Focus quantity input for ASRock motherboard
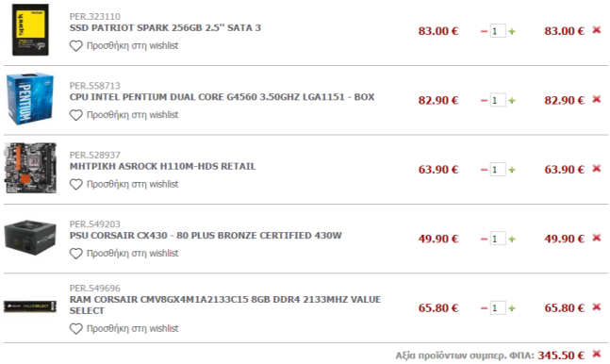The width and height of the screenshot is (610, 364). (x=498, y=170)
